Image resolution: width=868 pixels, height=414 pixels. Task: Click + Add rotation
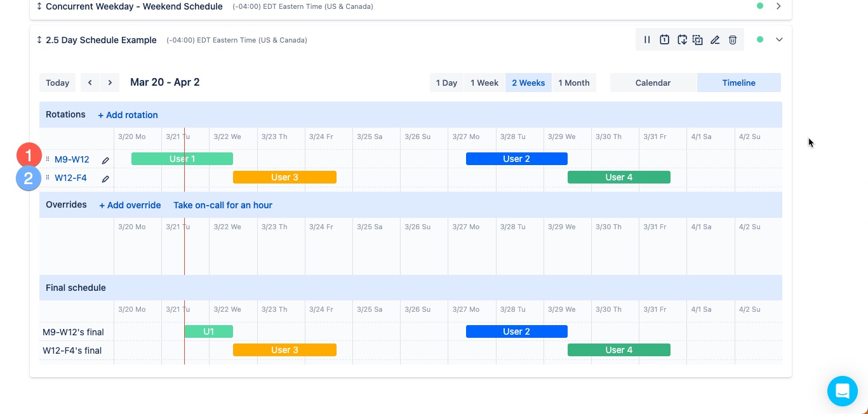point(128,115)
